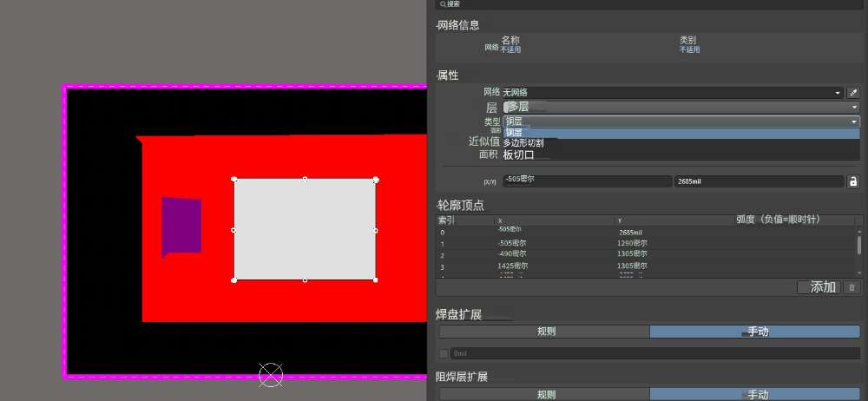The height and width of the screenshot is (401, 868).
Task: Collapse the 轮廓顶点 section
Action: click(459, 206)
